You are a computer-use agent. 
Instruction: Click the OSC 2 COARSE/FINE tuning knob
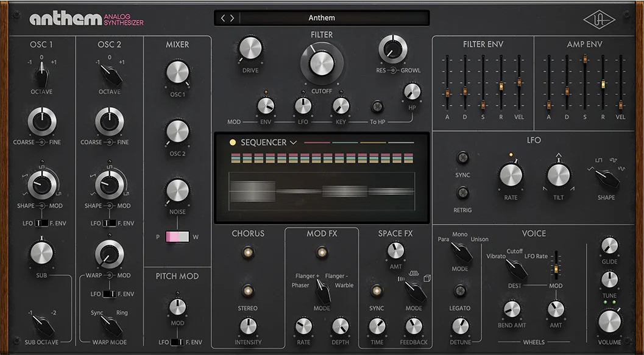[109, 122]
